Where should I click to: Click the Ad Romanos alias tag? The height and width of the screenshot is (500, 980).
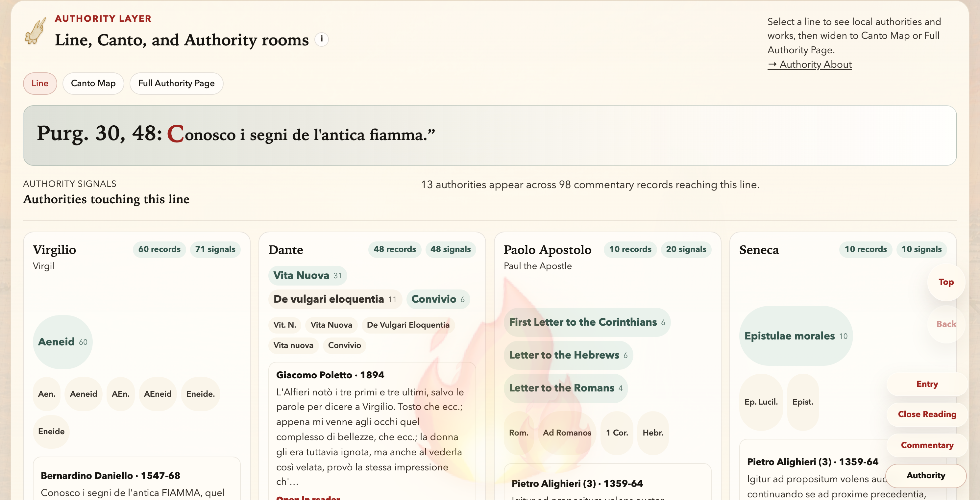click(567, 433)
